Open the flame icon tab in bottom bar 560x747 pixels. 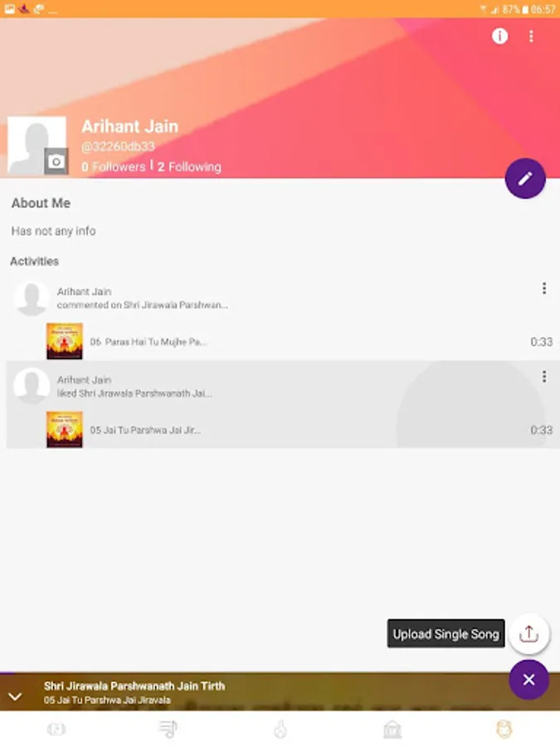click(x=280, y=729)
